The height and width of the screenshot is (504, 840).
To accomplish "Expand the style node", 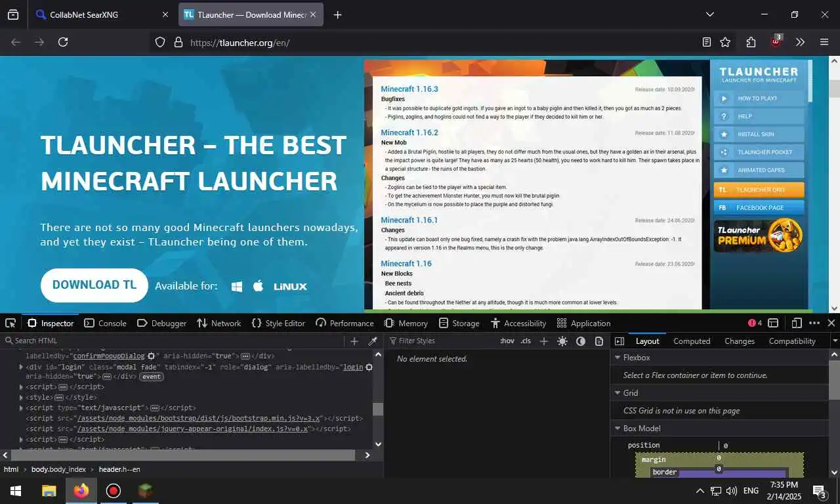I will point(21,397).
